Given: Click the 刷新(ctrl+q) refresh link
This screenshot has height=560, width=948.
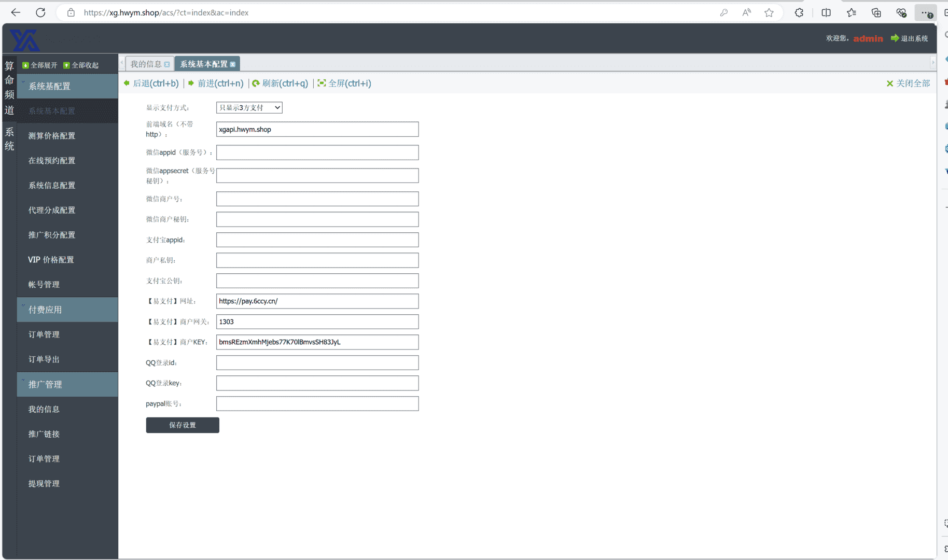Looking at the screenshot, I should pos(280,83).
